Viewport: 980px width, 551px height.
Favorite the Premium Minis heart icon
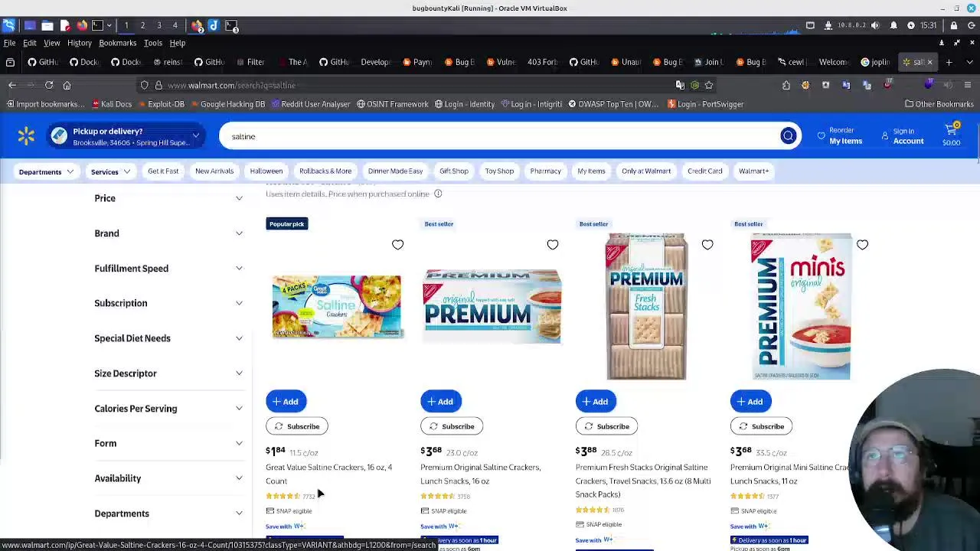point(862,245)
